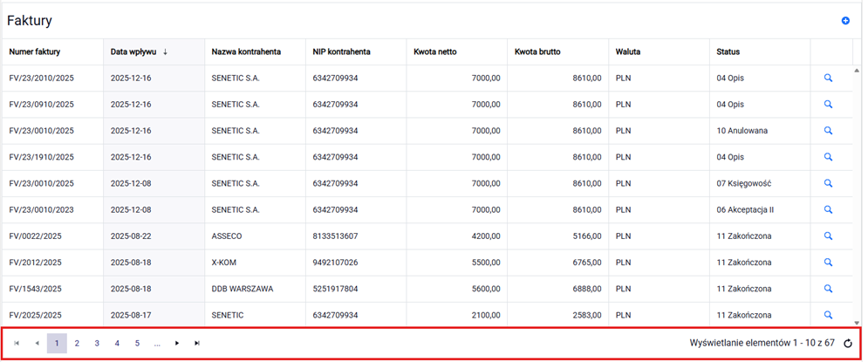Select page 1 in the pager
Viewport: 868px width, 362px height.
[57, 343]
